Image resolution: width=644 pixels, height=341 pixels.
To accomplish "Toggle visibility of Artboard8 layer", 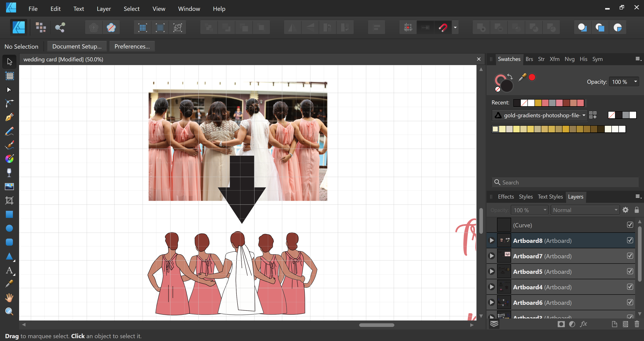I will pos(630,240).
